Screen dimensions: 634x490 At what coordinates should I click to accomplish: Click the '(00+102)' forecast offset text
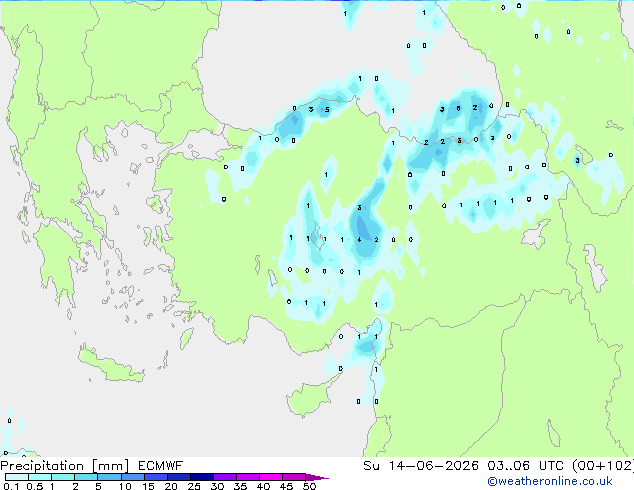[x=604, y=466]
